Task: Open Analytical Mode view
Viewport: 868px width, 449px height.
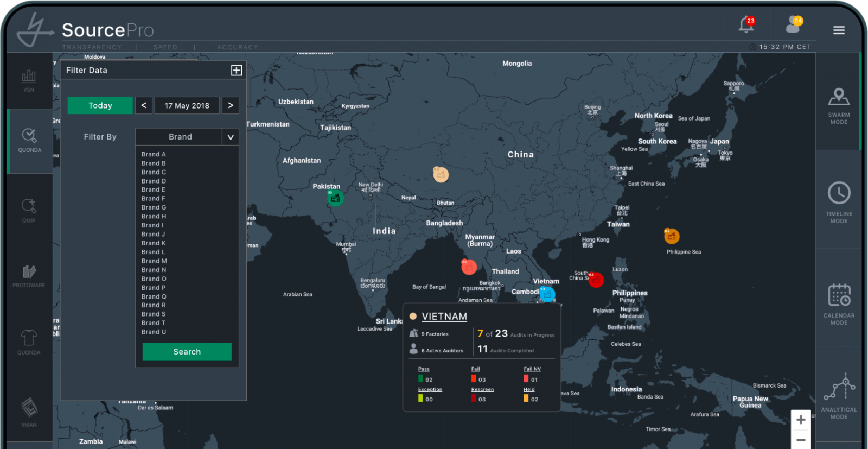Action: pyautogui.click(x=839, y=396)
